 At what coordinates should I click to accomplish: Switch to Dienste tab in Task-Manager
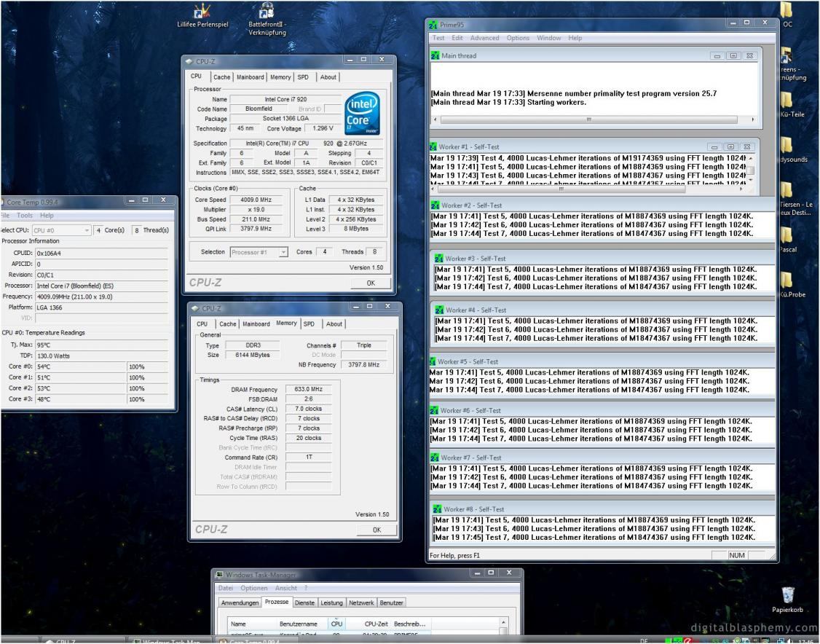[304, 602]
